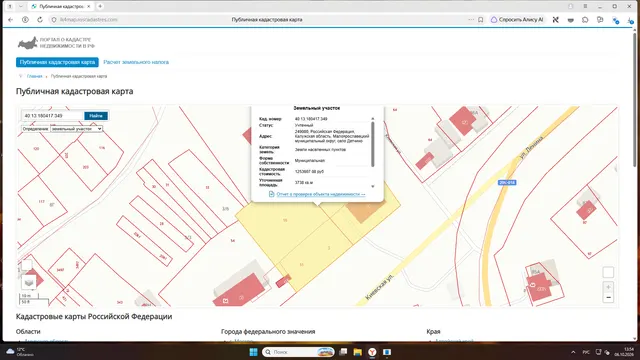Click the extension icon with the blue badge
640x360 pixels.
tap(615, 20)
